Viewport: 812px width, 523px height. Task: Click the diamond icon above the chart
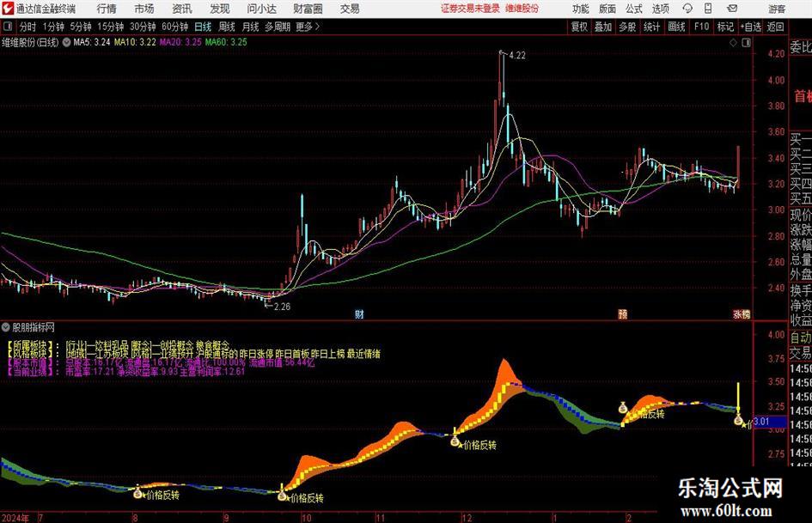(733, 42)
